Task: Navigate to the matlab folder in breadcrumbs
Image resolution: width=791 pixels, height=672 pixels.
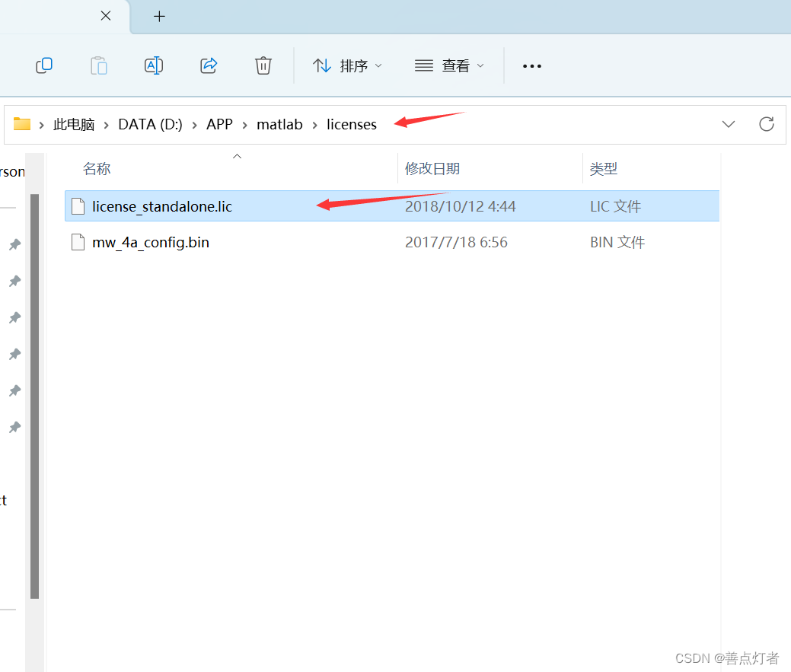Action: pos(279,124)
